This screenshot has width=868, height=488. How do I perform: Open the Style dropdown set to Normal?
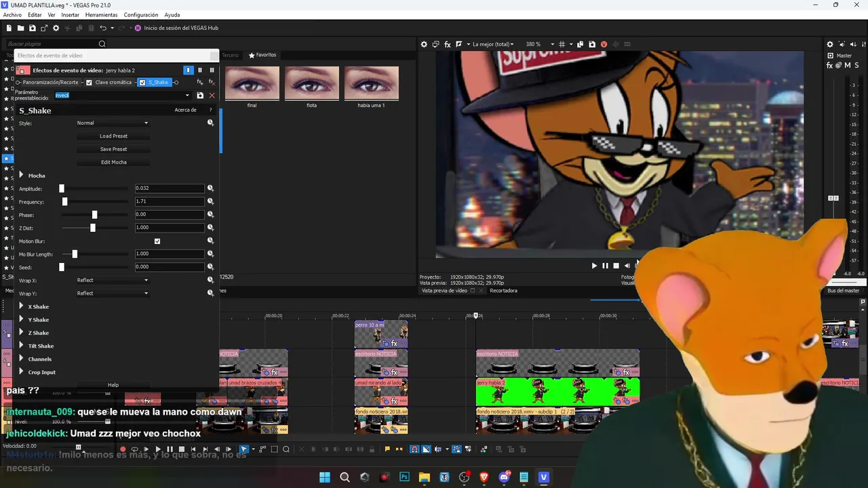click(113, 123)
